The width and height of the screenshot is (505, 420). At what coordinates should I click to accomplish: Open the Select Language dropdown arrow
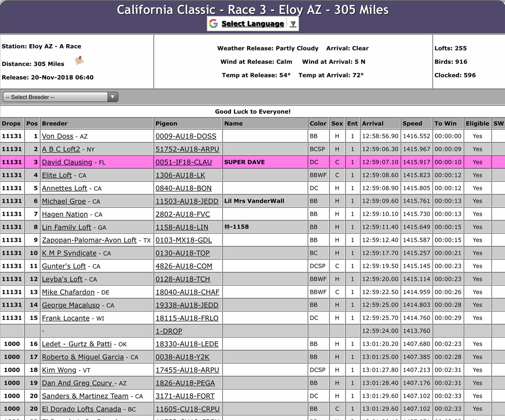coord(293,24)
